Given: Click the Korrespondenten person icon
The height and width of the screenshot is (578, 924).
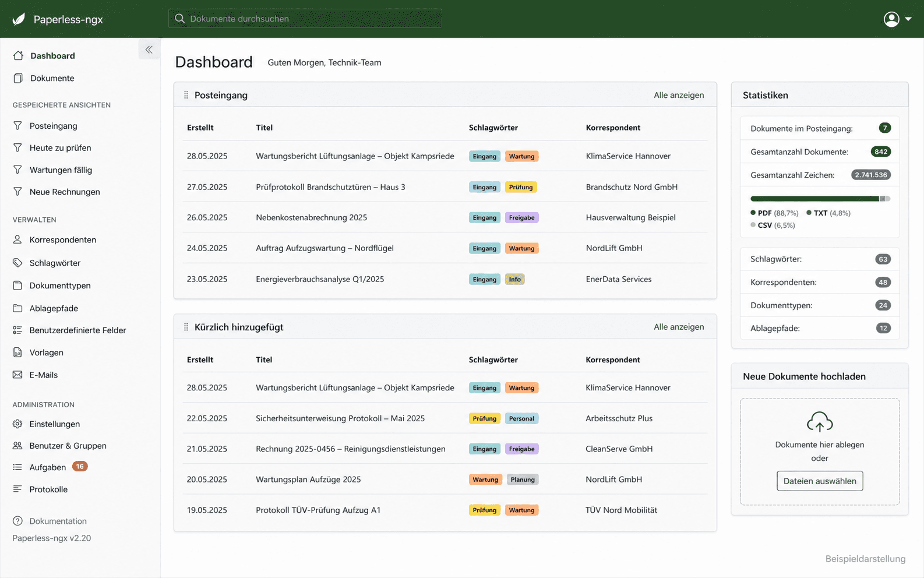Looking at the screenshot, I should coord(17,239).
